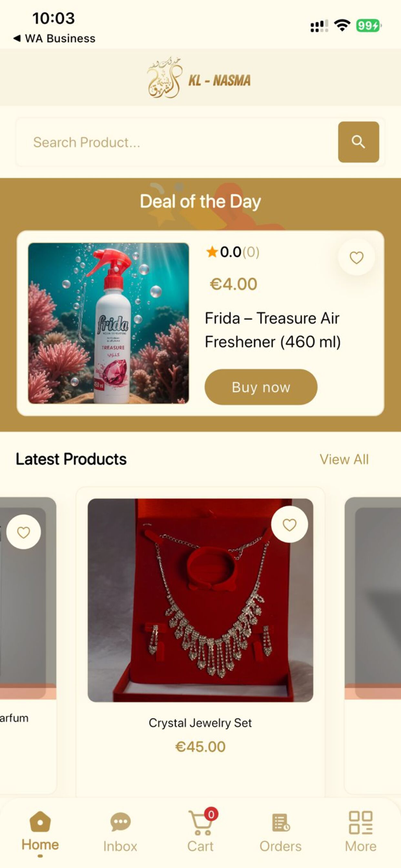Tap the star rating on the deal
This screenshot has width=401, height=868.
click(233, 252)
